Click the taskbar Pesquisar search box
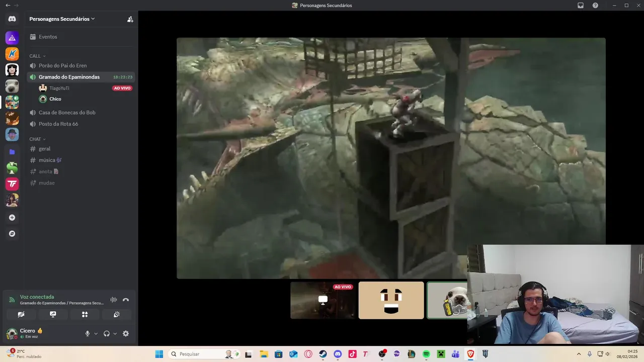This screenshot has width=644, height=362. 204,354
